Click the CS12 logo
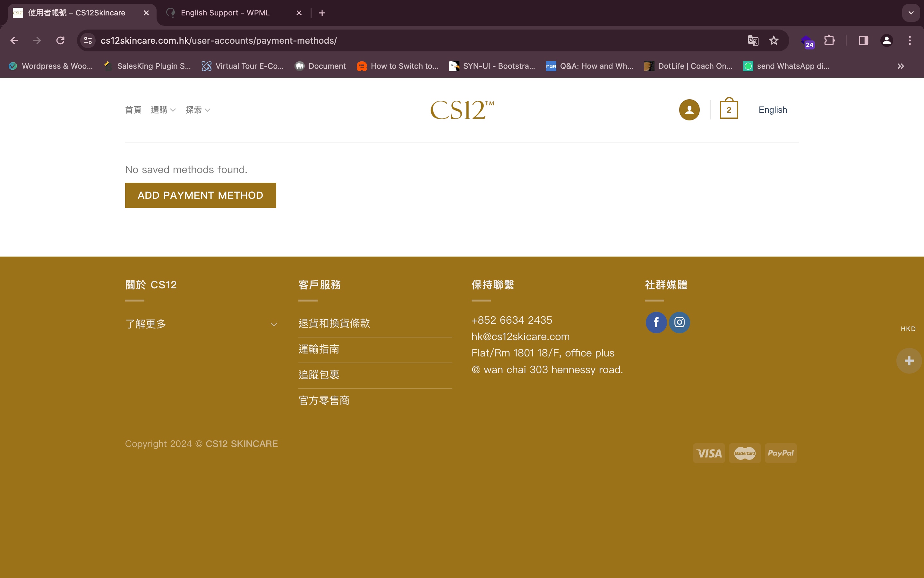Screen dimensions: 924x578 click(x=462, y=110)
